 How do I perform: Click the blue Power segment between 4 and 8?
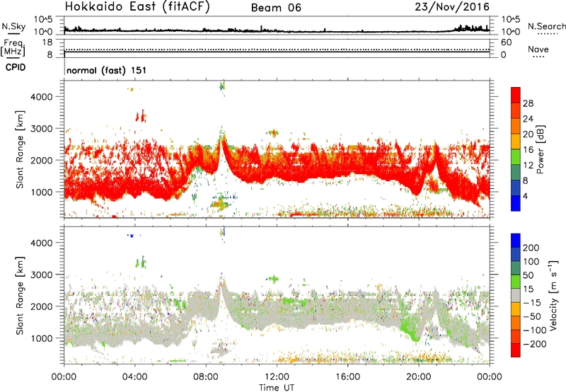(516, 188)
